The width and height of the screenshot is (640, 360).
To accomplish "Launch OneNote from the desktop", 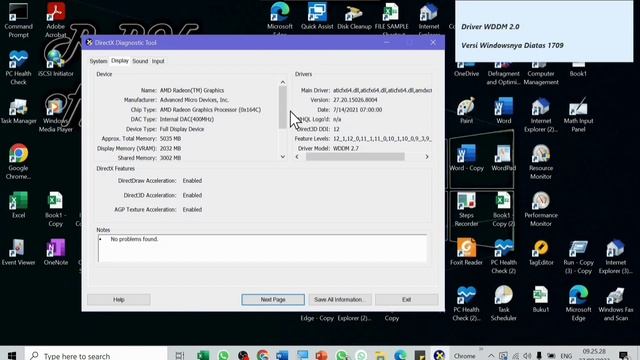I will pos(56,253).
